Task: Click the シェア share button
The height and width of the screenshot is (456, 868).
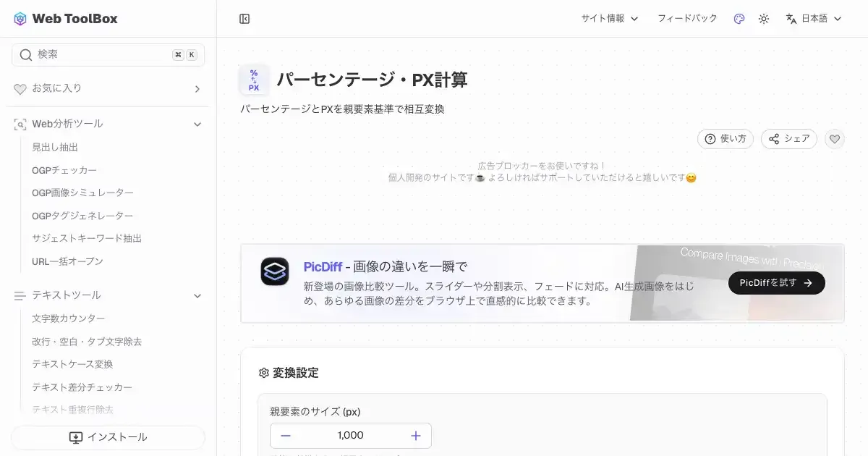Action: 788,139
